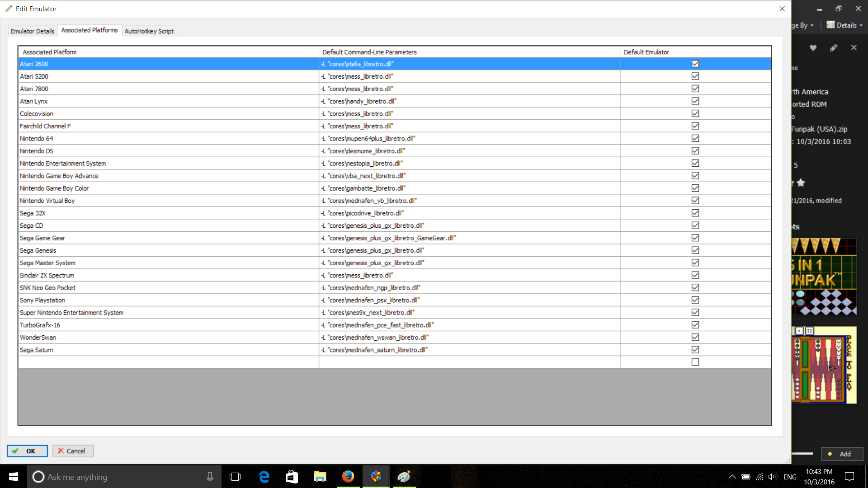This screenshot has height=488, width=868.
Task: Click the heart favorite icon in LaunchBox details
Action: (x=813, y=48)
